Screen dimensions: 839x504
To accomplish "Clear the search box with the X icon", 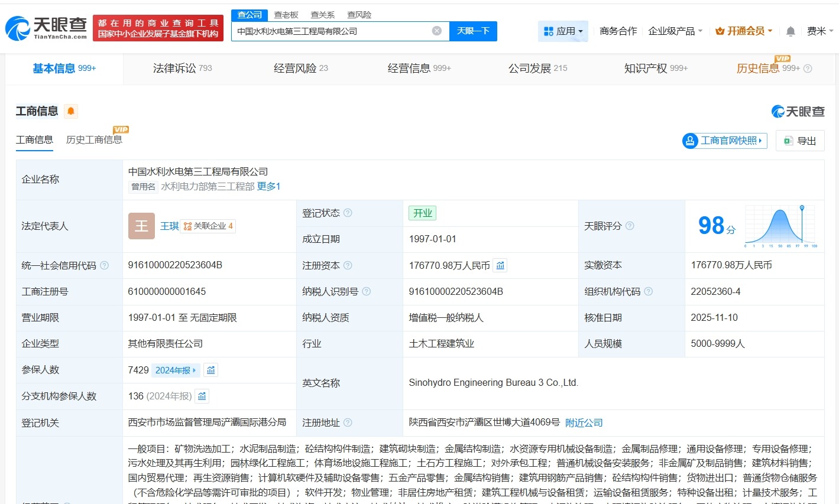I will (436, 31).
